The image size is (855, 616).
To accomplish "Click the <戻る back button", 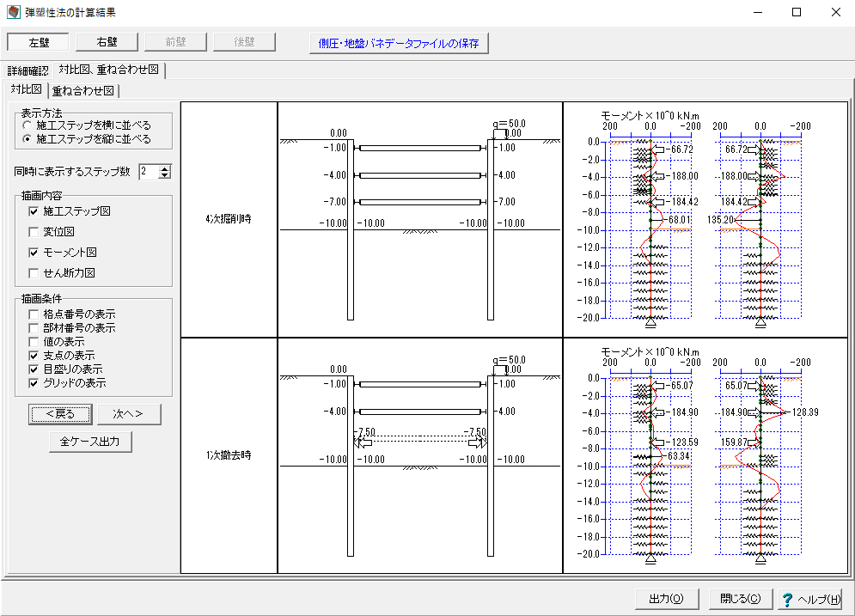I will pos(60,414).
